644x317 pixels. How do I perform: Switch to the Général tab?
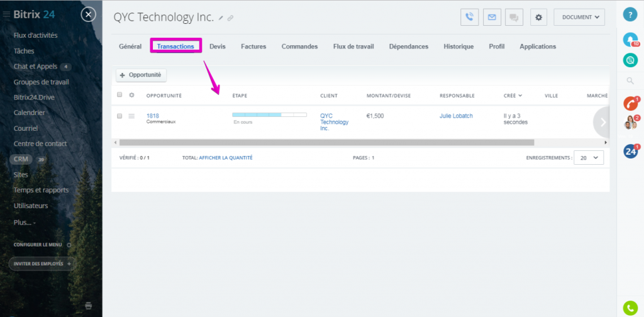[x=130, y=47]
